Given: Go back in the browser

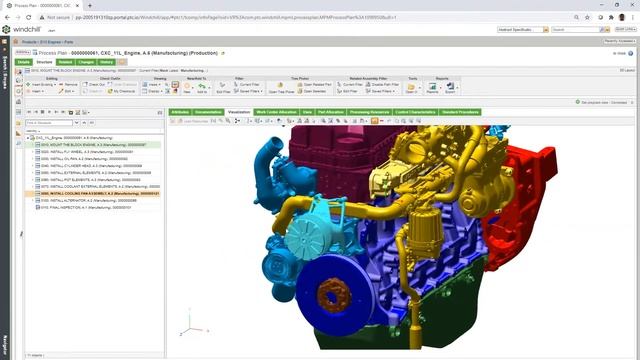Looking at the screenshot, I should [7, 18].
